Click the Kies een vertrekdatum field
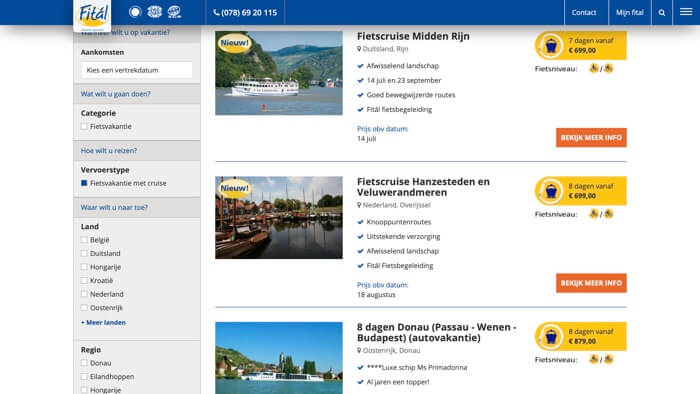 point(137,70)
